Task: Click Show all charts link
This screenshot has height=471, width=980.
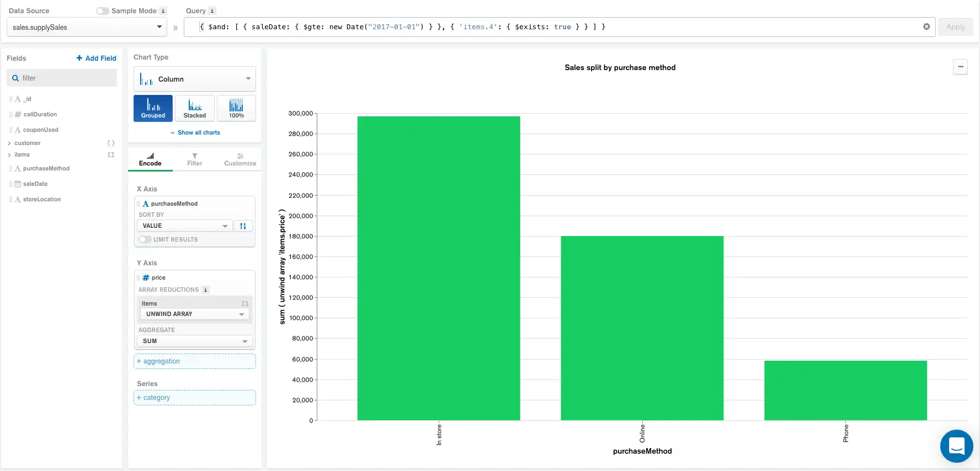Action: point(195,133)
